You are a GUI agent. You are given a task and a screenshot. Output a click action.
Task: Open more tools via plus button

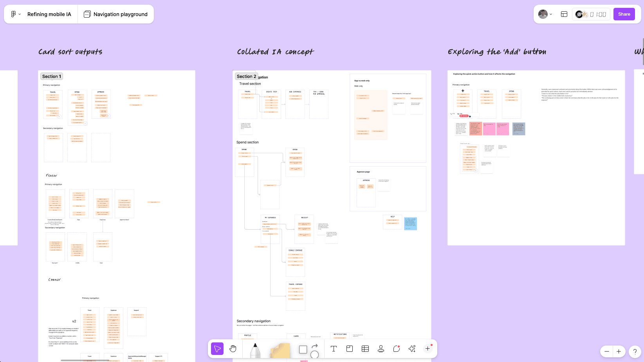(x=428, y=348)
